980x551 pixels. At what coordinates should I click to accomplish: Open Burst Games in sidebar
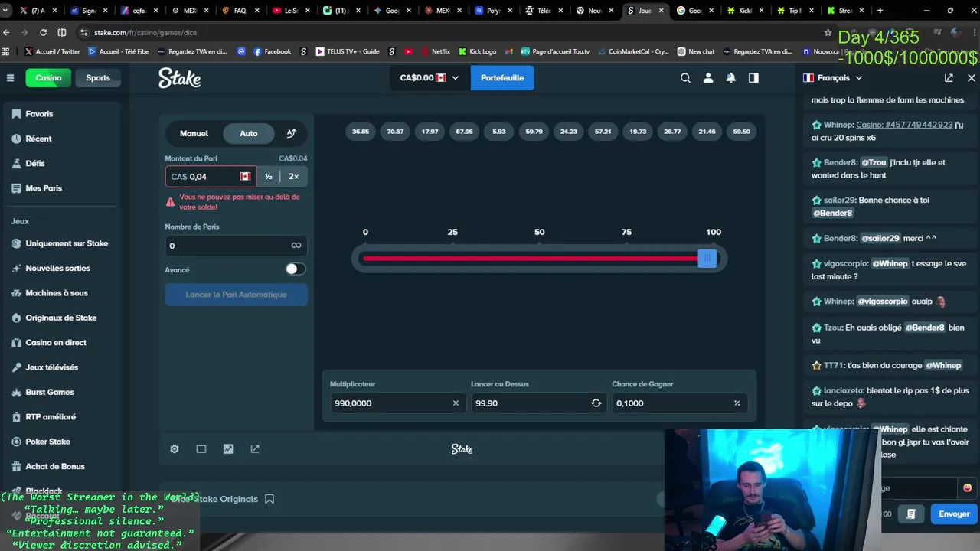61,392
